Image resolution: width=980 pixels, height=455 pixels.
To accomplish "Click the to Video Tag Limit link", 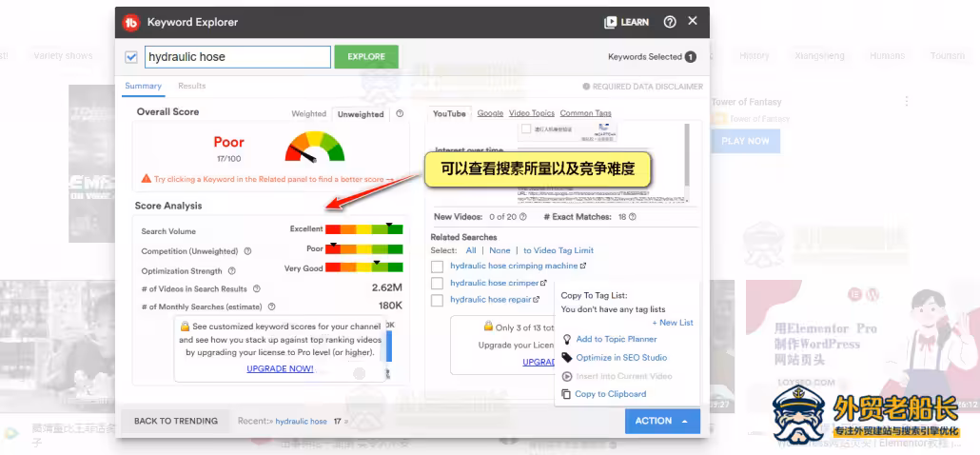I will pos(559,250).
